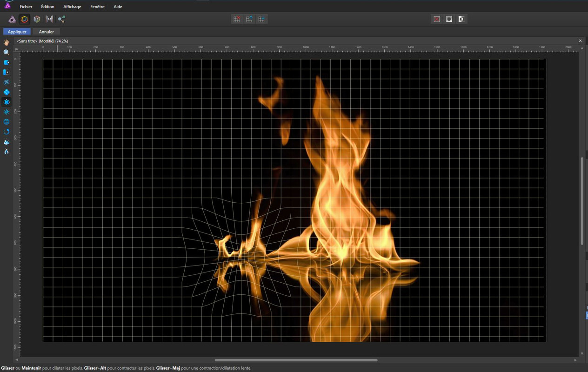Open the Aide menu
The width and height of the screenshot is (588, 372).
tap(118, 7)
